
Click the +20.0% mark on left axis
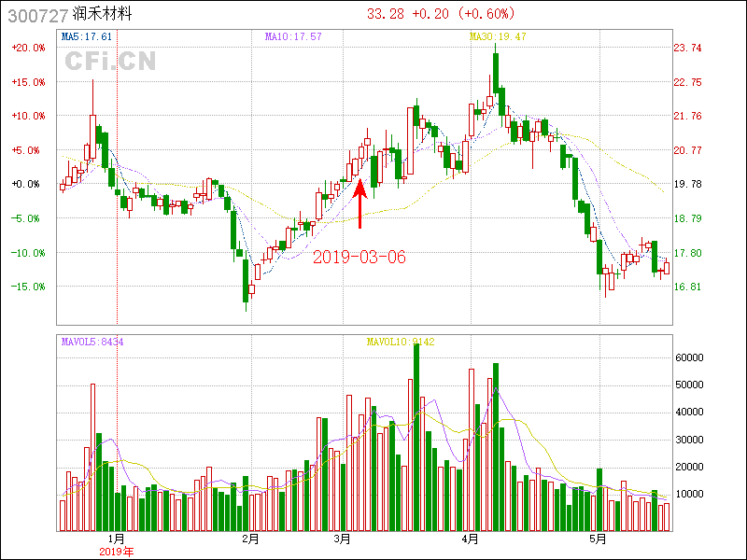tap(27, 48)
